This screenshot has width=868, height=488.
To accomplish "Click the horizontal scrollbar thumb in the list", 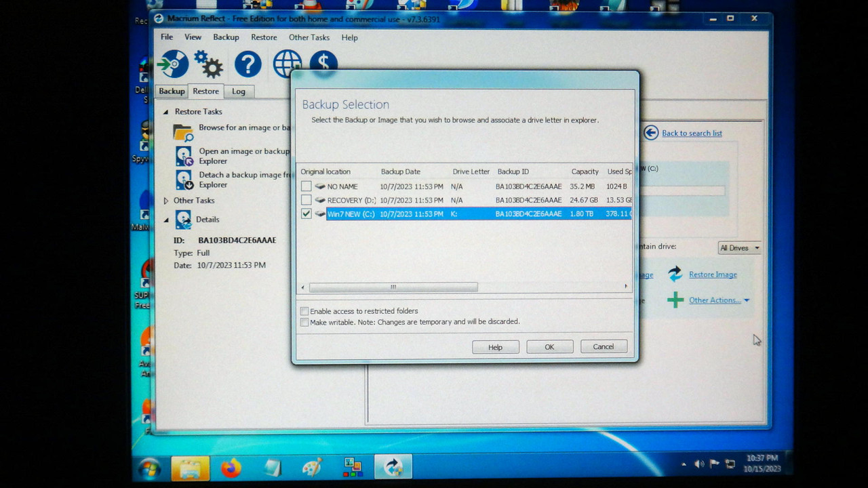I will [393, 287].
